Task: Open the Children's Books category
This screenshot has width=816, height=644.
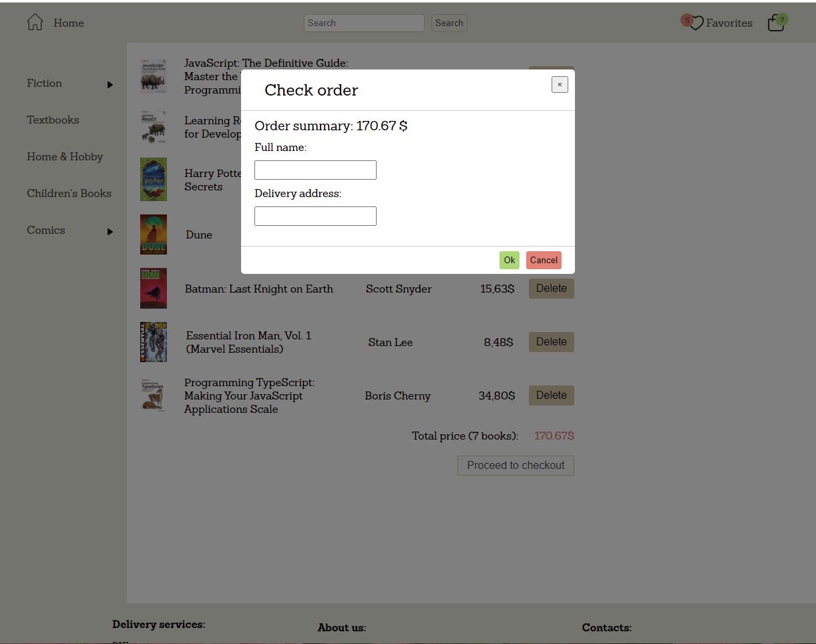Action: (x=69, y=193)
